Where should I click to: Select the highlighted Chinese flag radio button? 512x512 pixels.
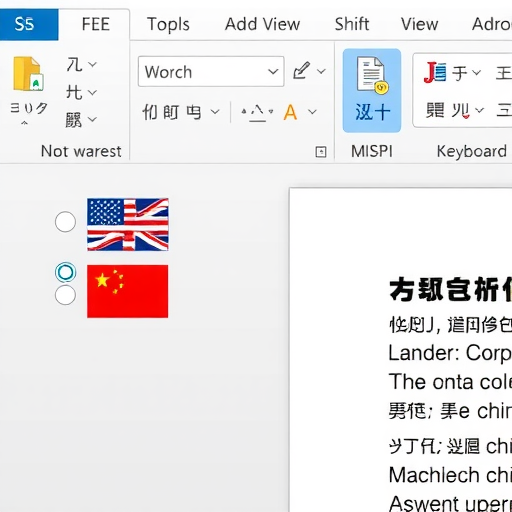pyautogui.click(x=65, y=272)
